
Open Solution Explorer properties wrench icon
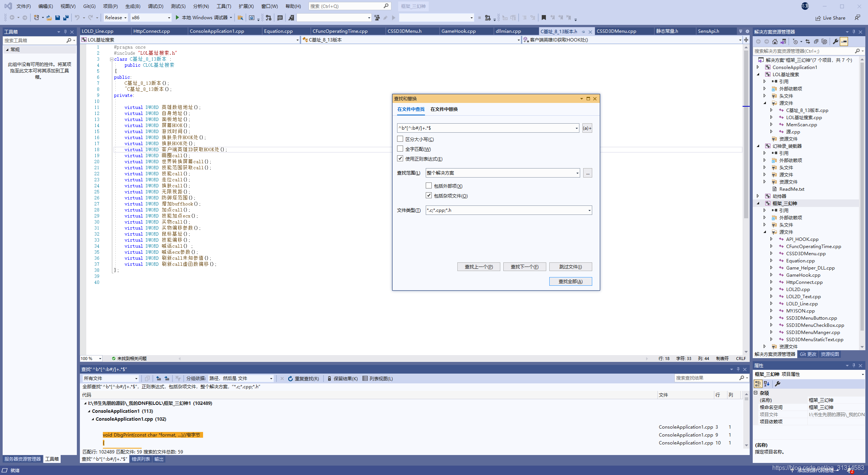836,41
